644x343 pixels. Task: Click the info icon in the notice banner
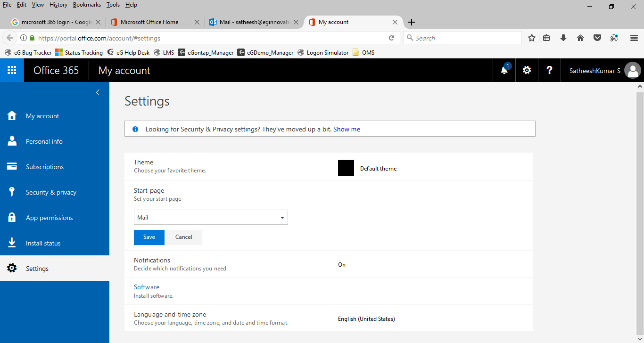pos(135,129)
